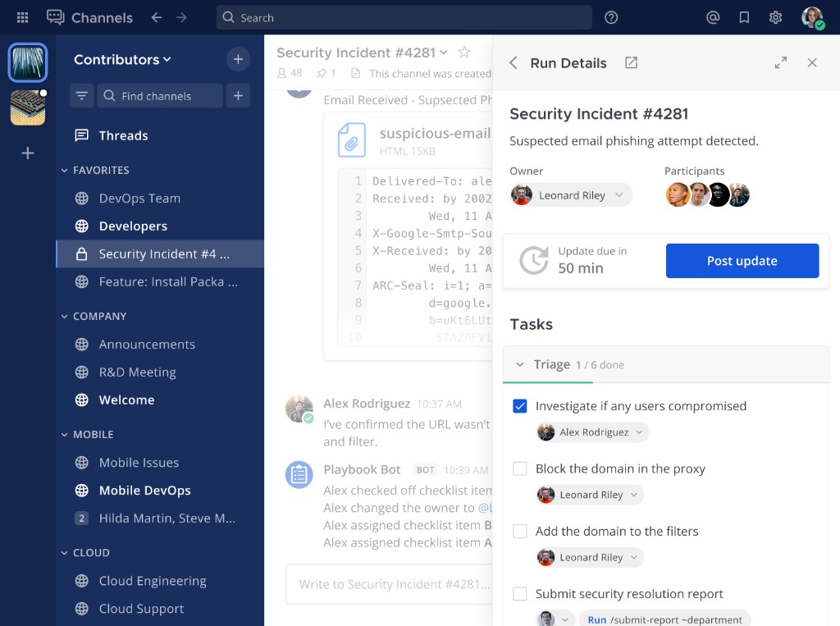The height and width of the screenshot is (626, 840).
Task: Check Submit security resolution report
Action: pyautogui.click(x=519, y=594)
